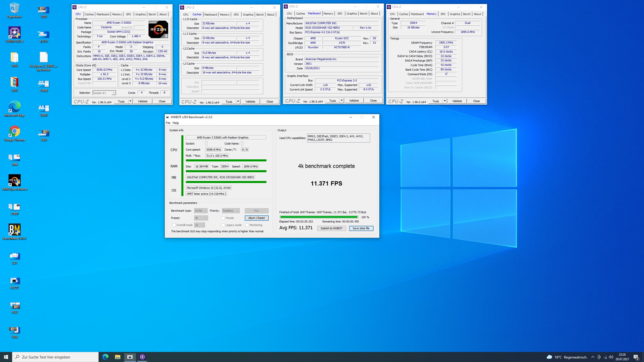Open the CPUID CPU-Z desktop shortcut
Screen dimensions: 644x362
click(x=14, y=35)
